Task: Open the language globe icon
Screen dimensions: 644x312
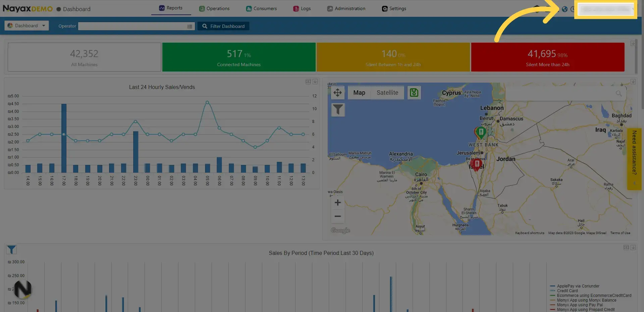Action: click(565, 9)
